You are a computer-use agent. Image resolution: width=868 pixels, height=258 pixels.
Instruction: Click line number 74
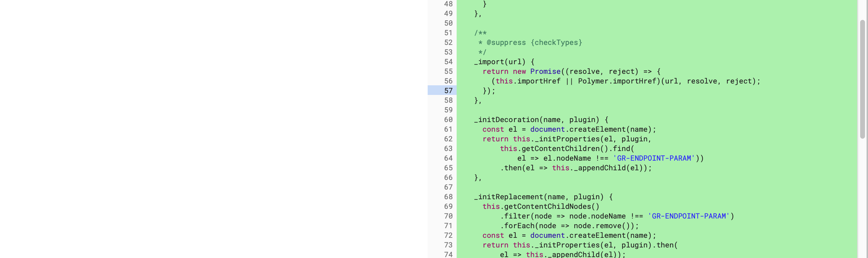tap(448, 254)
